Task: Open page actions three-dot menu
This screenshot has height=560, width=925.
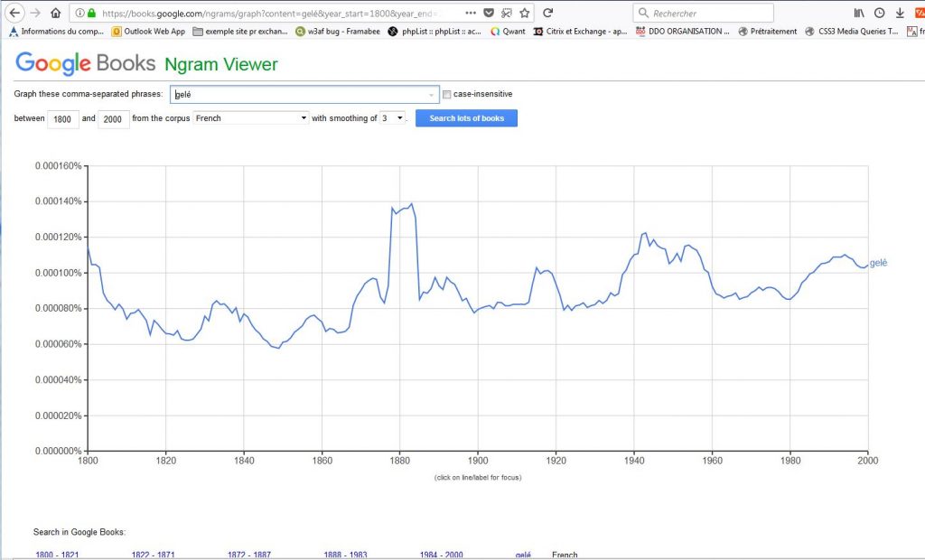Action: click(x=472, y=14)
